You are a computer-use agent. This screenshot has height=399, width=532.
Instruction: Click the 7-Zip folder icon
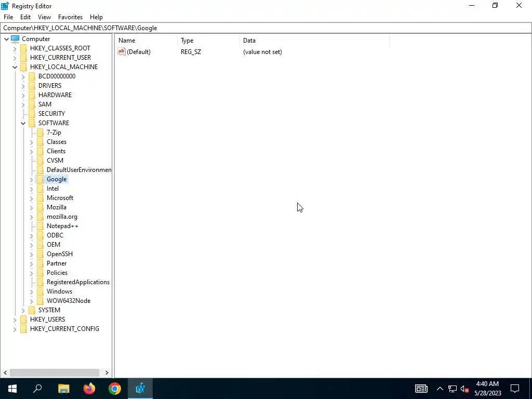[41, 132]
